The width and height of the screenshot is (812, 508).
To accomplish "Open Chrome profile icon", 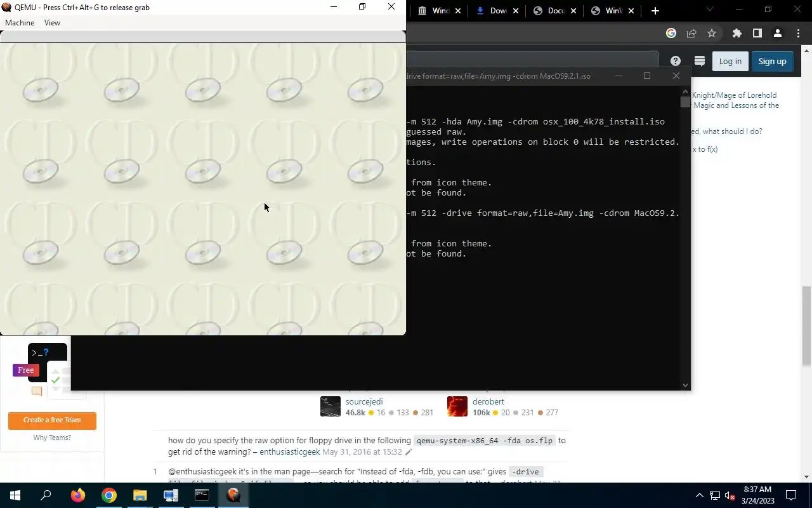I will [x=778, y=33].
